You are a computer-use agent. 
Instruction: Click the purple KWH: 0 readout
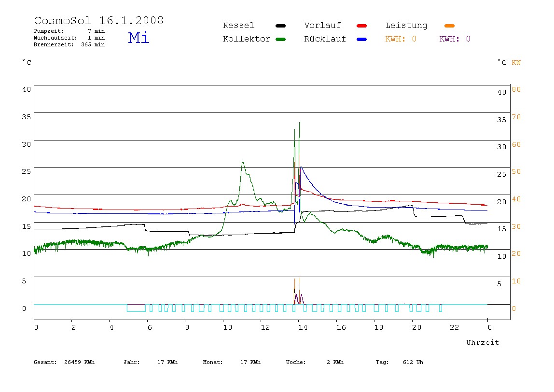coord(455,39)
